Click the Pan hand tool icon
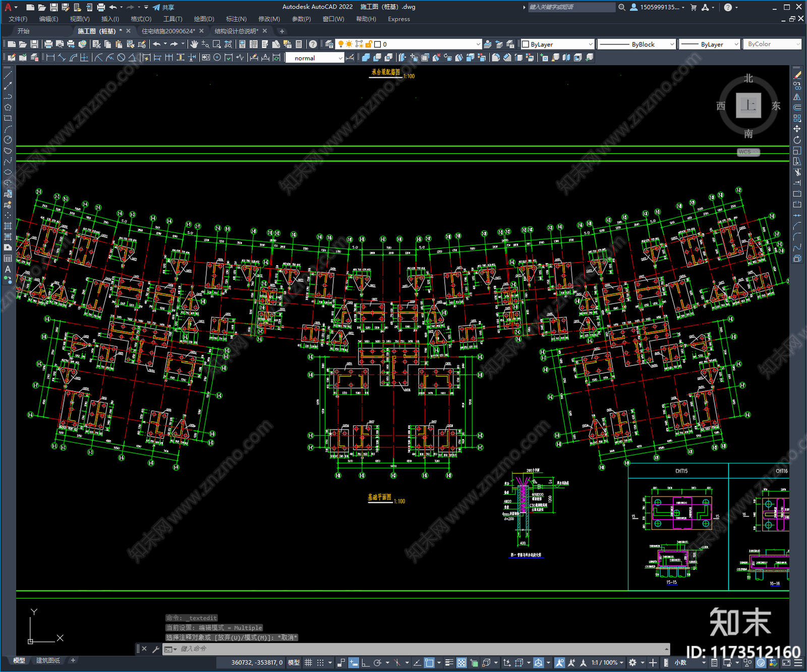 click(x=194, y=44)
